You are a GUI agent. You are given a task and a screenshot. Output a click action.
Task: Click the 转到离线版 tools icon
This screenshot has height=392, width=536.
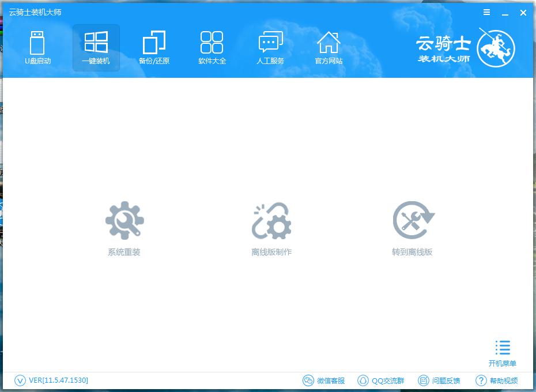pos(414,220)
